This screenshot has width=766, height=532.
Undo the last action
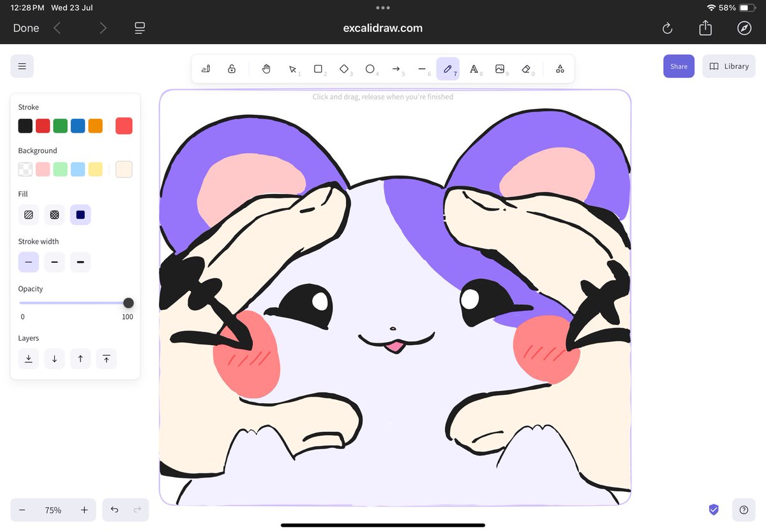(114, 510)
